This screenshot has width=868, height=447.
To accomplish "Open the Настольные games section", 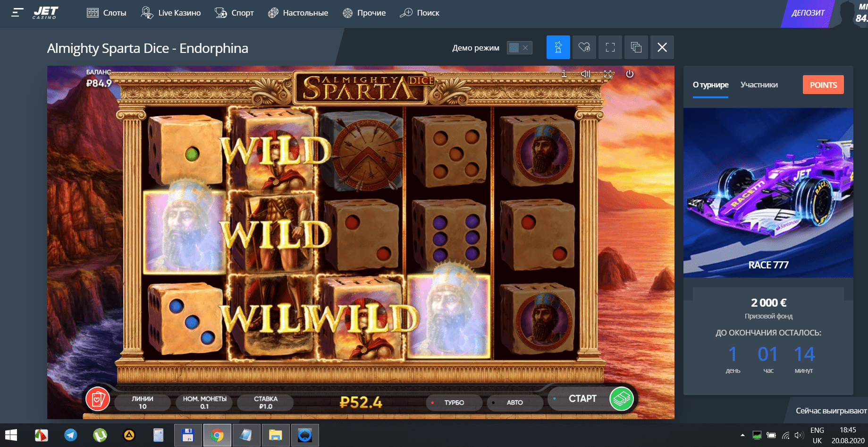I will point(298,13).
